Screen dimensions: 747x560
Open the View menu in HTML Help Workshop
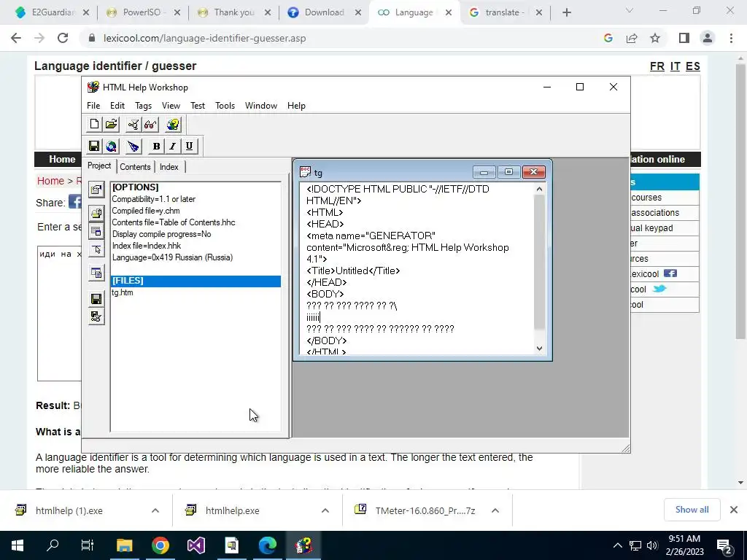(171, 106)
